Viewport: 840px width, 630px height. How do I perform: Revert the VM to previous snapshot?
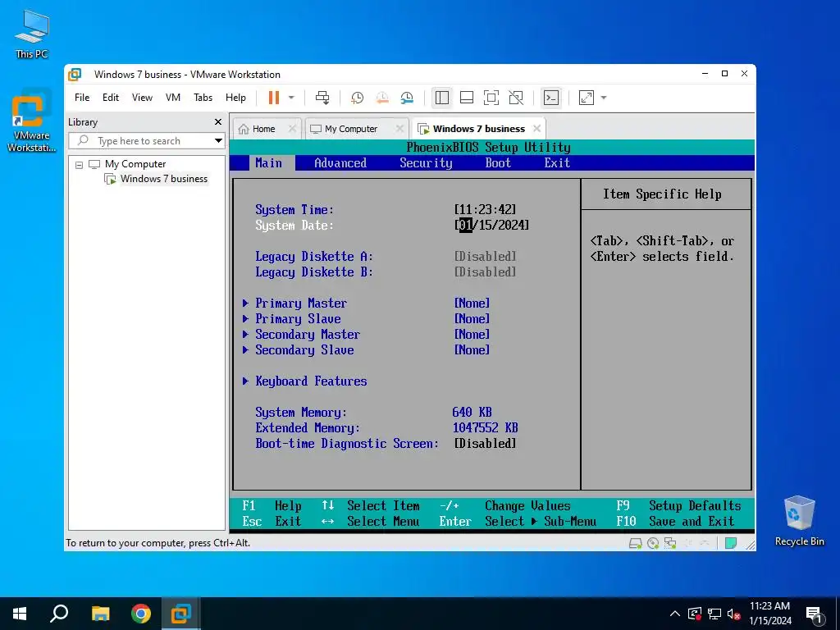pos(382,98)
